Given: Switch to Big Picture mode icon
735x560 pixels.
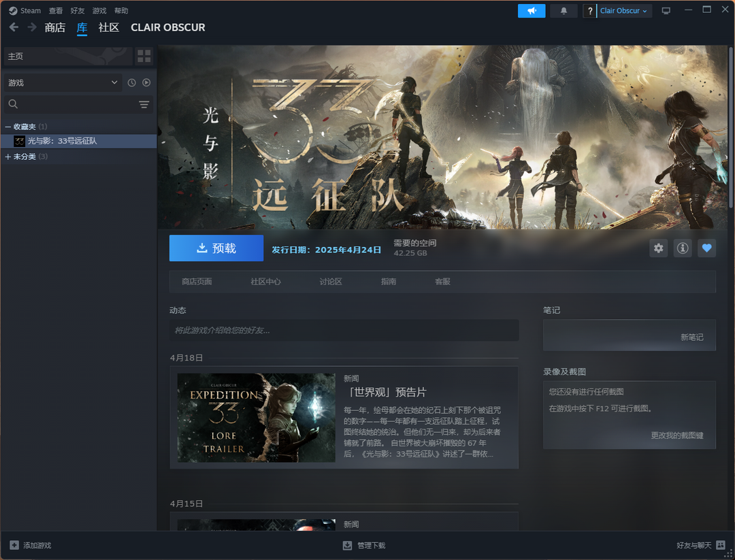Looking at the screenshot, I should 666,11.
